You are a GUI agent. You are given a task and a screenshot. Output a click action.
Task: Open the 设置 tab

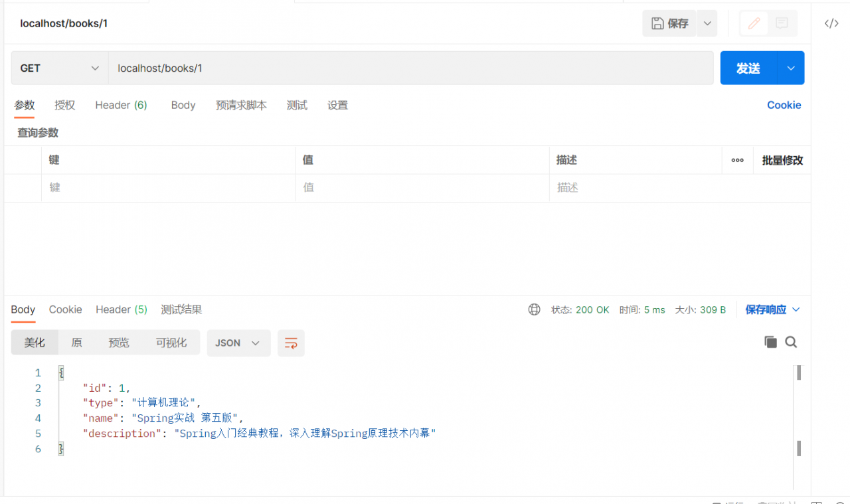[337, 105]
